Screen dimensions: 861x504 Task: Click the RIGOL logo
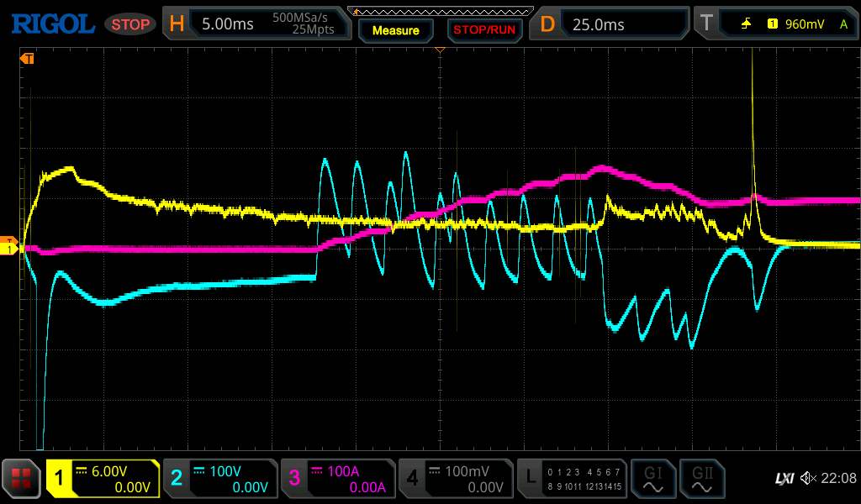tap(52, 24)
